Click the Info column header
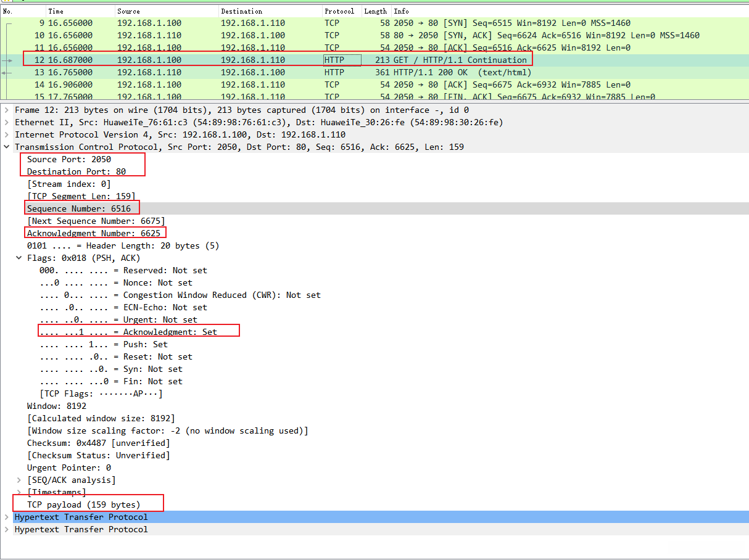This screenshot has width=749, height=560. pos(569,11)
